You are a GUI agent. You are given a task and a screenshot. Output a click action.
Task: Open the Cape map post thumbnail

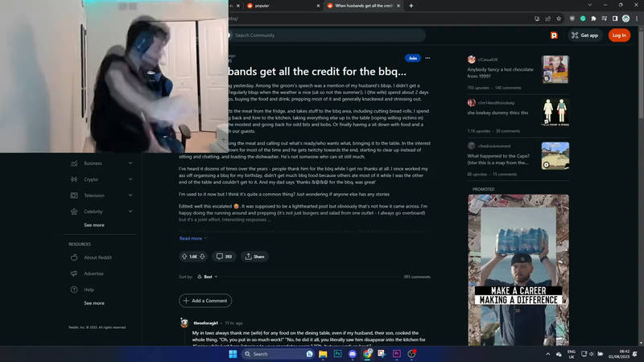coord(555,155)
